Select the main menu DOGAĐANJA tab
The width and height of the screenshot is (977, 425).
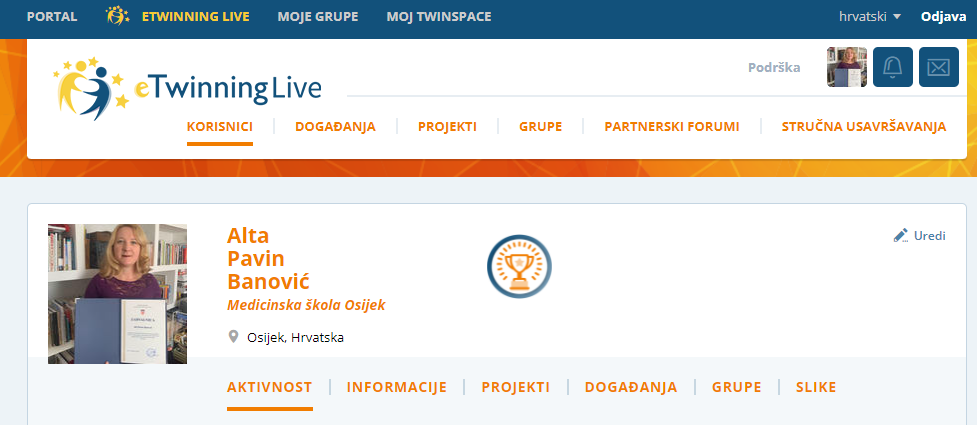pos(335,127)
